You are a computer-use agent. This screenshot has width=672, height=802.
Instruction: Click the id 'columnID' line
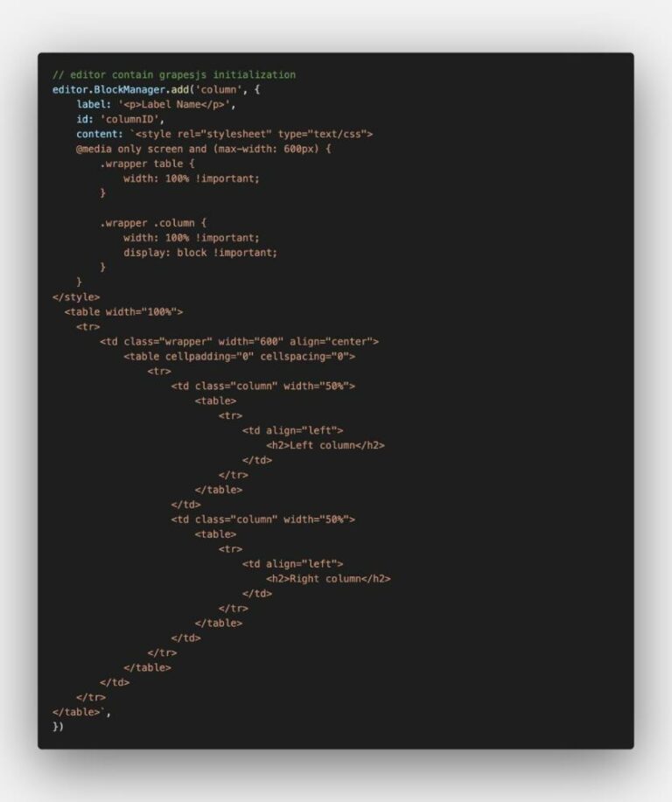click(120, 119)
